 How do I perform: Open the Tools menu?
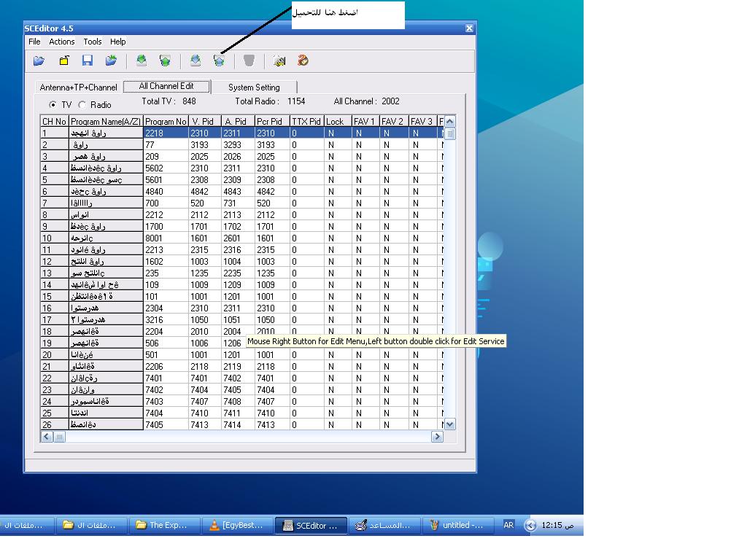tap(93, 42)
